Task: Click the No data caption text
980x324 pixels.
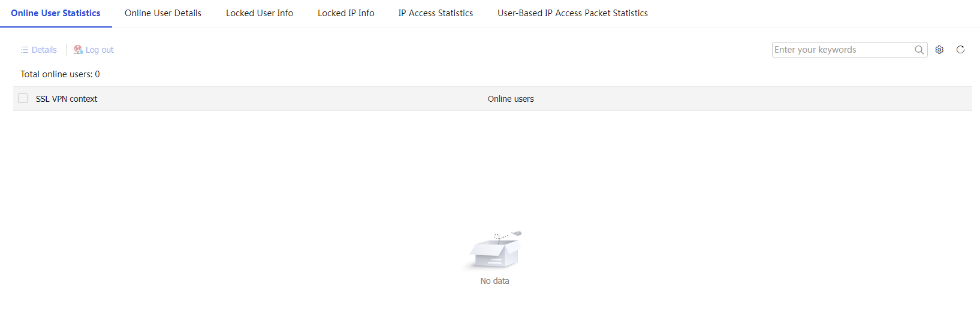Action: tap(494, 281)
